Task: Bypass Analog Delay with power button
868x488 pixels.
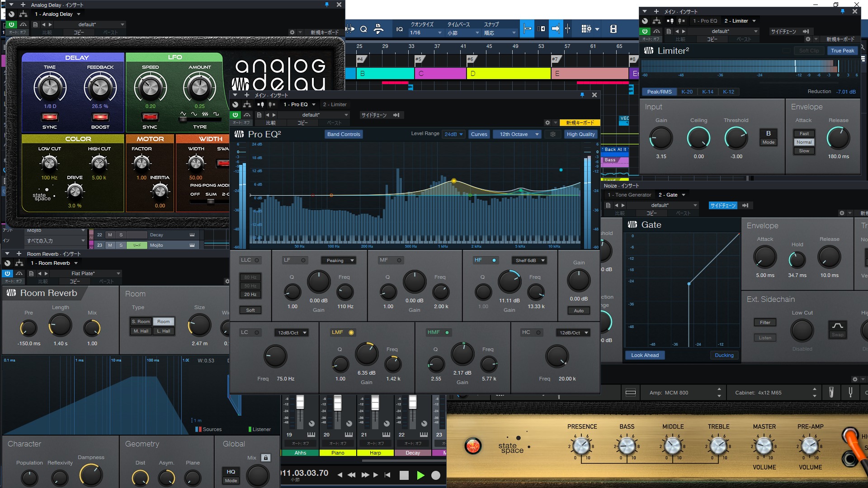Action: (x=11, y=24)
